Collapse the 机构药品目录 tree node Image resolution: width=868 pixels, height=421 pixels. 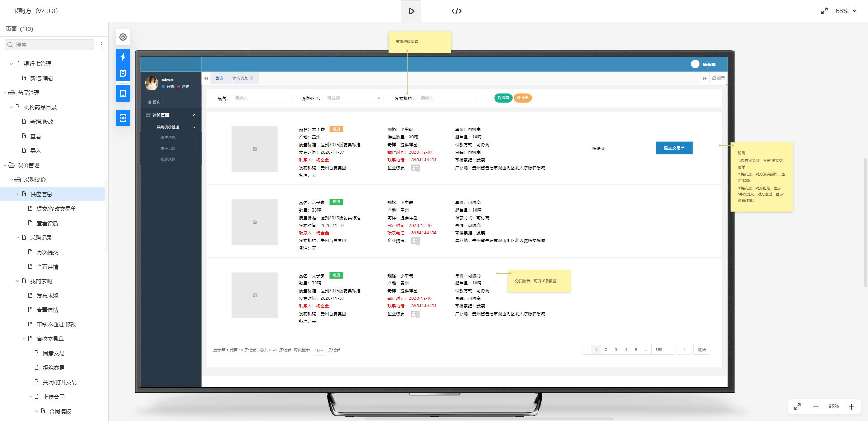[11, 107]
